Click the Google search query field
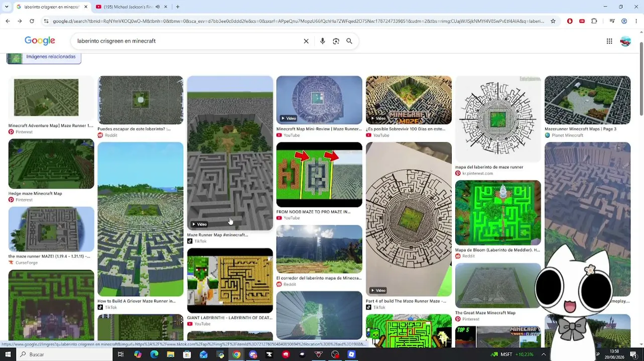The image size is (644, 361). (186, 41)
